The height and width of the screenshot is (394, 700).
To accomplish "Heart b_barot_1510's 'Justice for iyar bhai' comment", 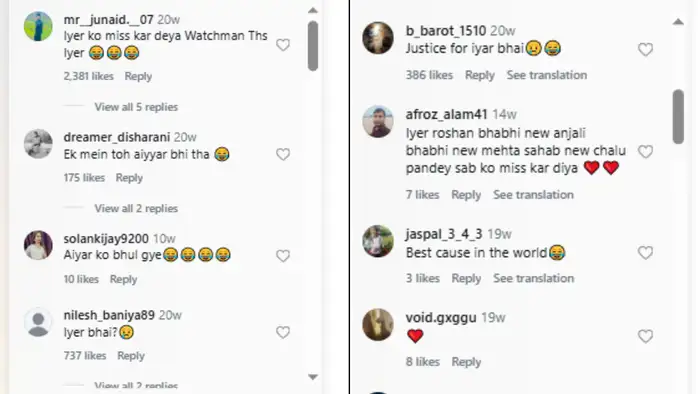I will (645, 50).
